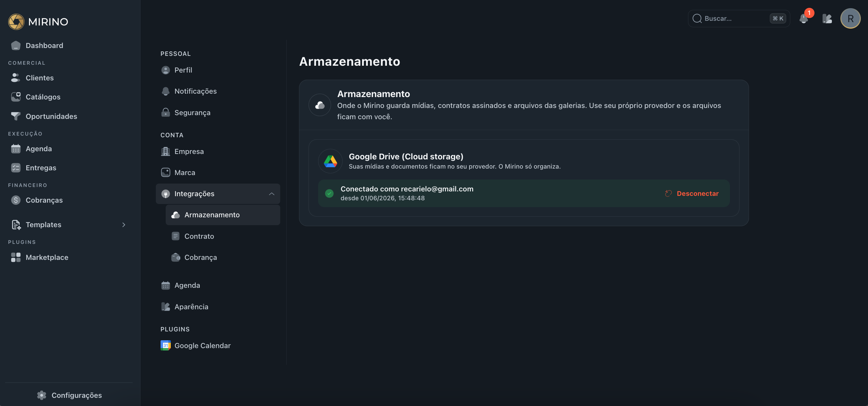Screen dimensions: 868x406
Task: Open Configurações at the sidebar bottom
Action: click(x=70, y=395)
